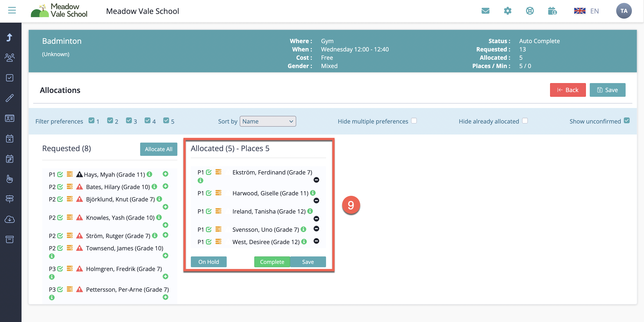
Task: Remove Ekström, Ferdinand with the minus icon
Action: 316,180
